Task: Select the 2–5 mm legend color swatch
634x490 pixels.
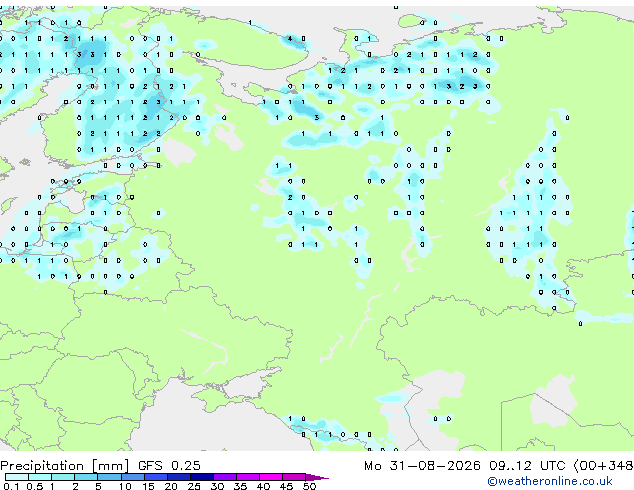Action: [x=86, y=477]
